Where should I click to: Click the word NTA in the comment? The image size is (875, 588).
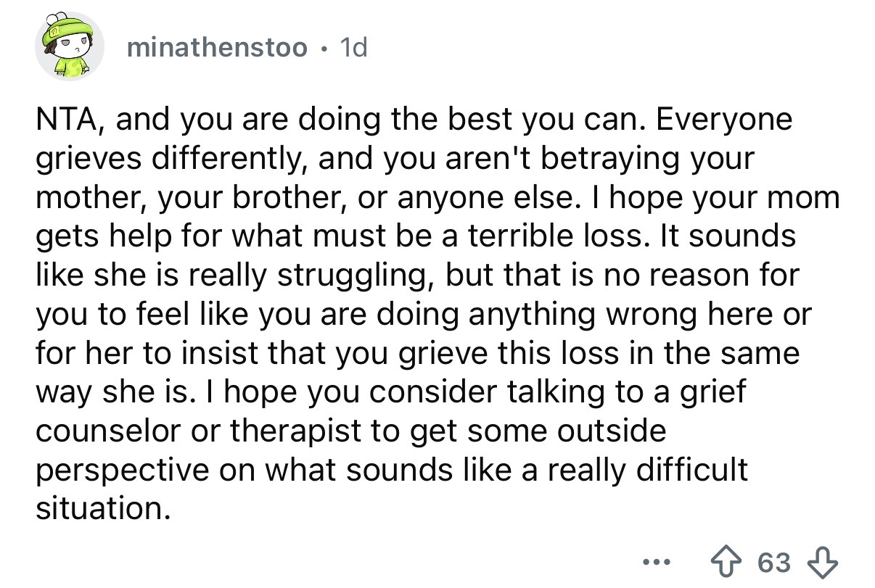pos(70,119)
